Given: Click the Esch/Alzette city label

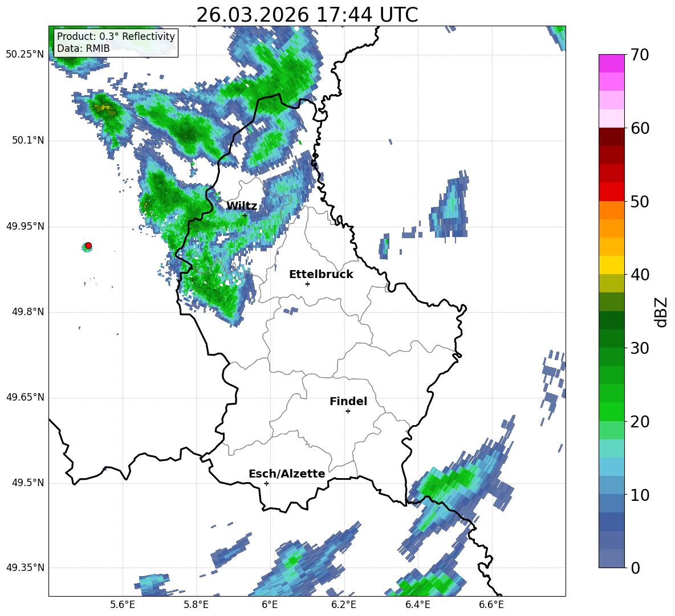Looking at the screenshot, I should tap(287, 474).
